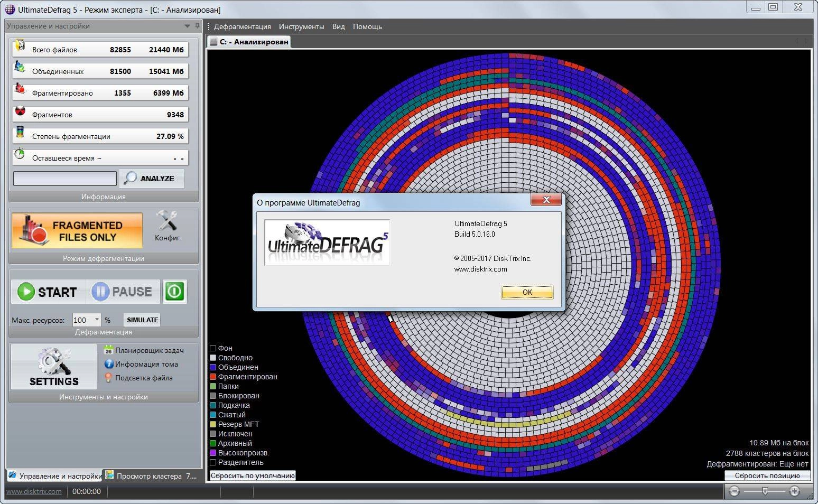This screenshot has height=504, width=818.
Task: Pause defragmentation with PAUSE button
Action: point(123,292)
